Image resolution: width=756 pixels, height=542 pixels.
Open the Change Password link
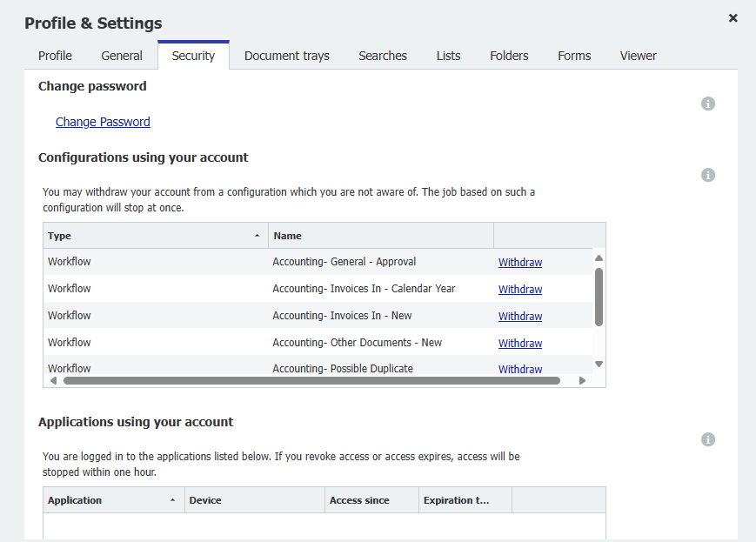[102, 122]
